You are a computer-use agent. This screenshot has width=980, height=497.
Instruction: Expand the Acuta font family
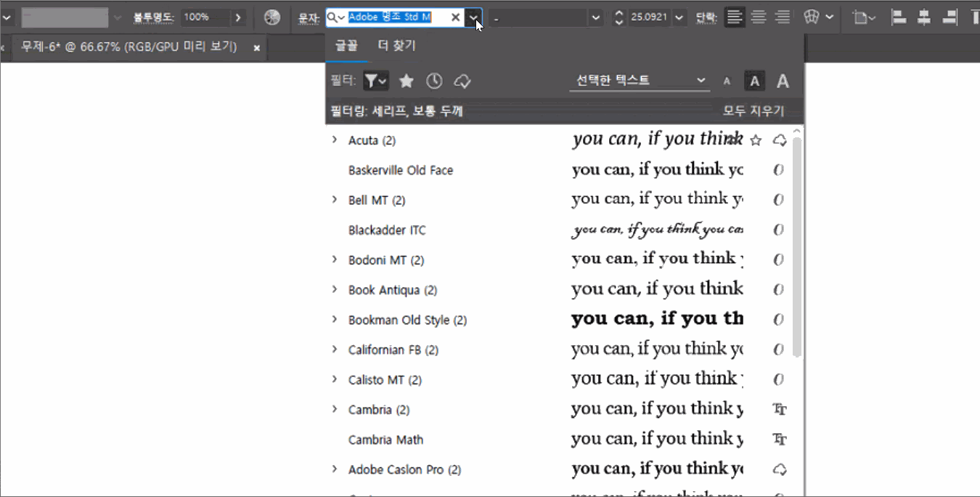tap(335, 140)
